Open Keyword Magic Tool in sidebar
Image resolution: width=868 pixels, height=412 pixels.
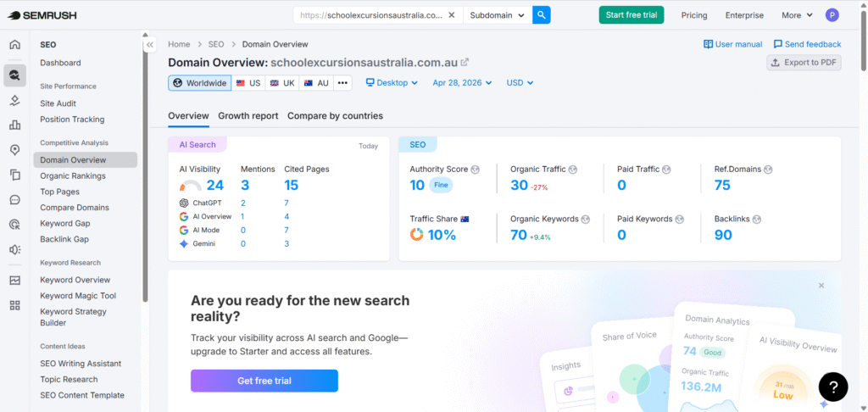pyautogui.click(x=78, y=296)
